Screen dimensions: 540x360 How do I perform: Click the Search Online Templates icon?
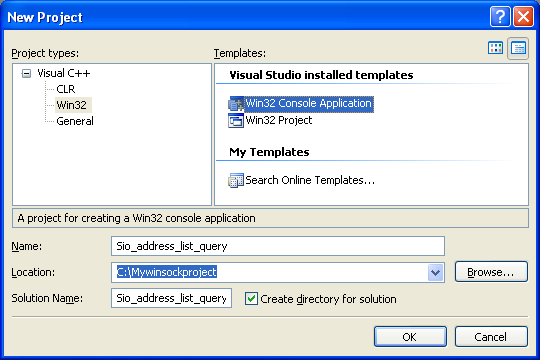click(x=236, y=181)
